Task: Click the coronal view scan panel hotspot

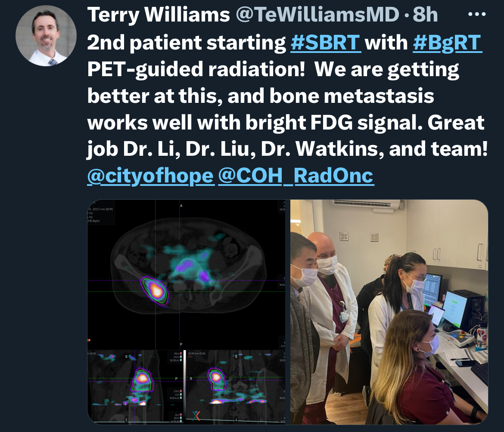Action: (x=216, y=376)
